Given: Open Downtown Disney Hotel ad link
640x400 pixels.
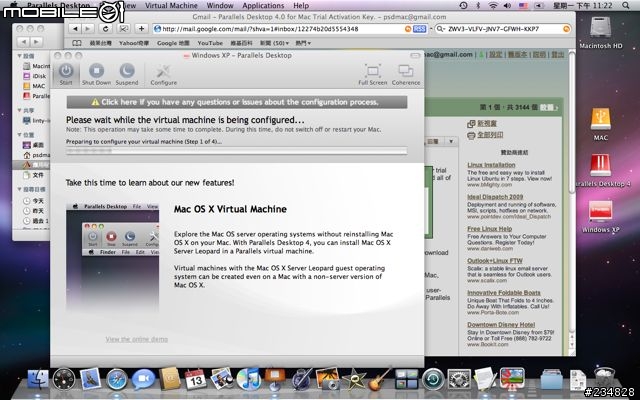Looking at the screenshot, I should pyautogui.click(x=501, y=324).
